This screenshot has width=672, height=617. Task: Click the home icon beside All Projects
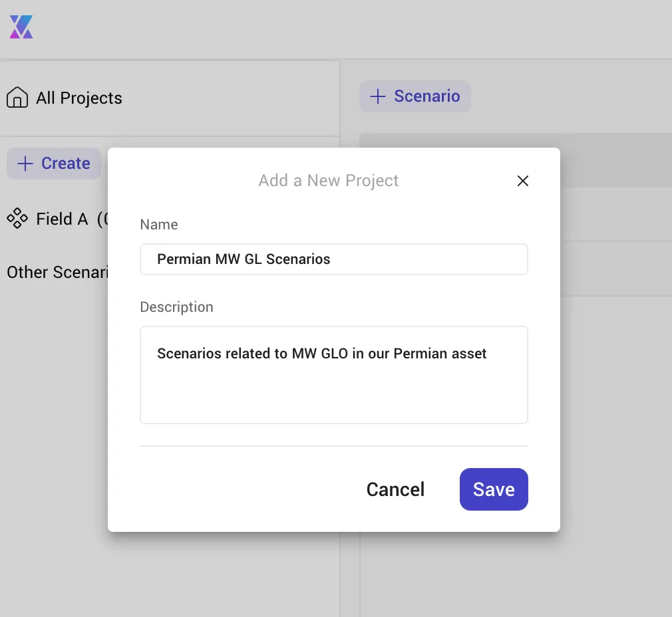pos(17,97)
